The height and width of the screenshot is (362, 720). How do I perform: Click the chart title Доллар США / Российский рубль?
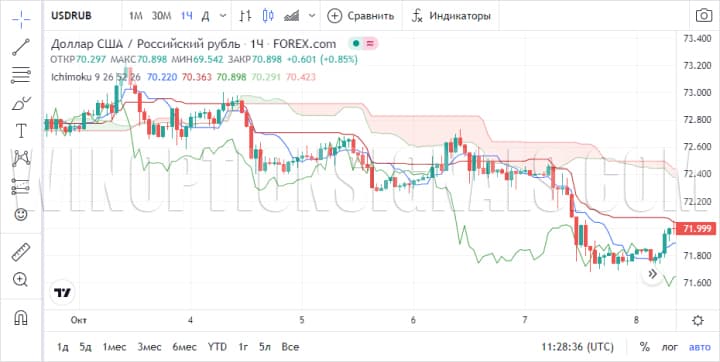pos(145,44)
